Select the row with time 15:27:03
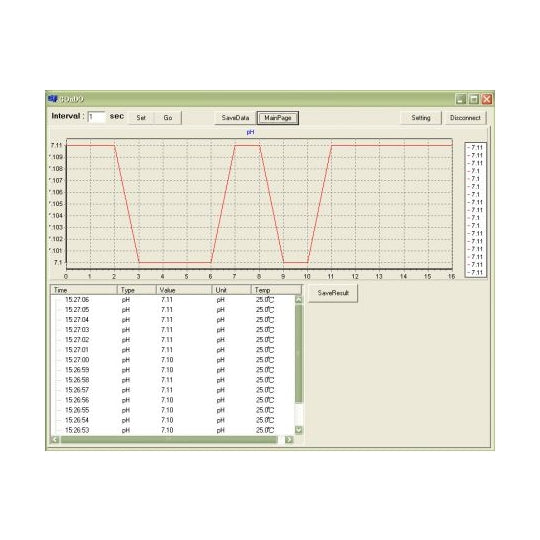This screenshot has height=540, width=540. pos(173,330)
